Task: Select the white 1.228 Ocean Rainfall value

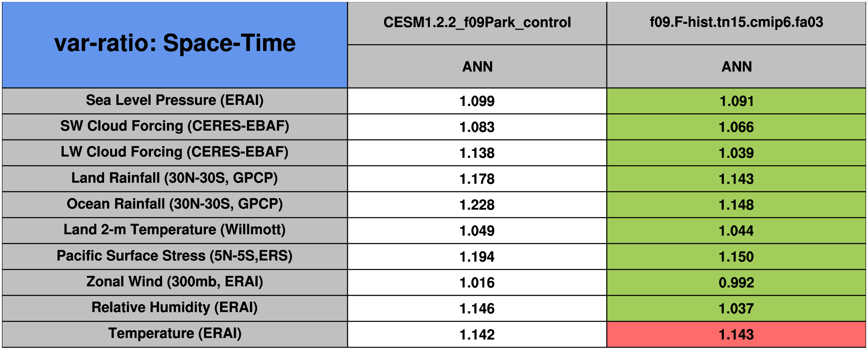Action: 477,205
